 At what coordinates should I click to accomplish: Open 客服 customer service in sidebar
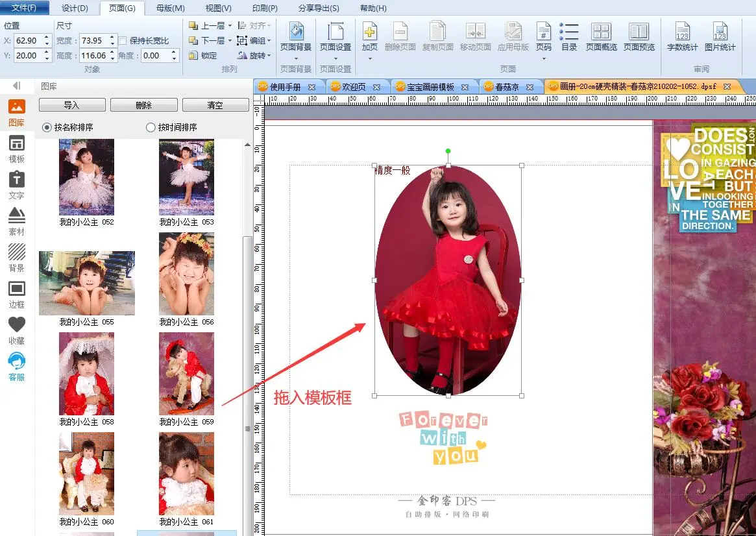pos(17,367)
